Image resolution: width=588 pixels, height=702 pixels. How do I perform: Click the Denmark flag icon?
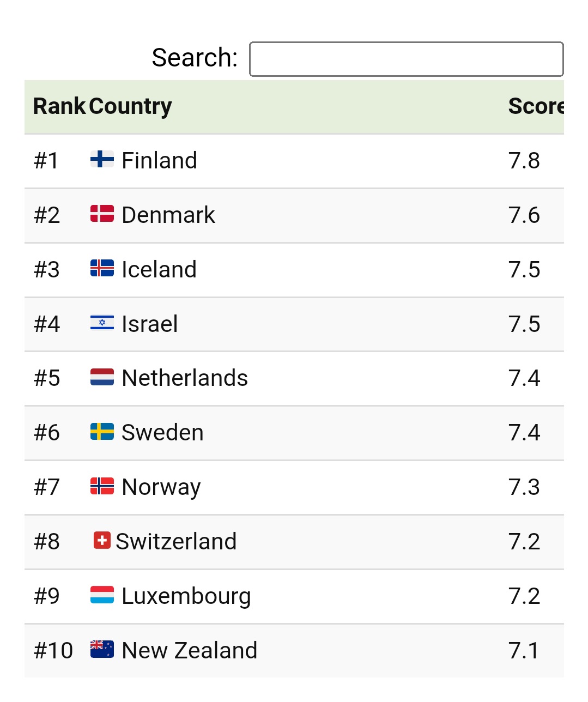pos(102,214)
